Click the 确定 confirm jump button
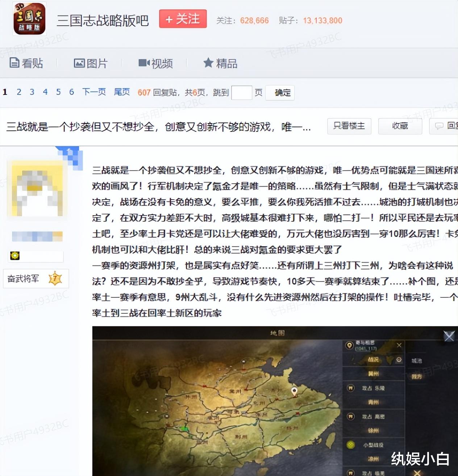Screen dimensions: 458x476 280,93
